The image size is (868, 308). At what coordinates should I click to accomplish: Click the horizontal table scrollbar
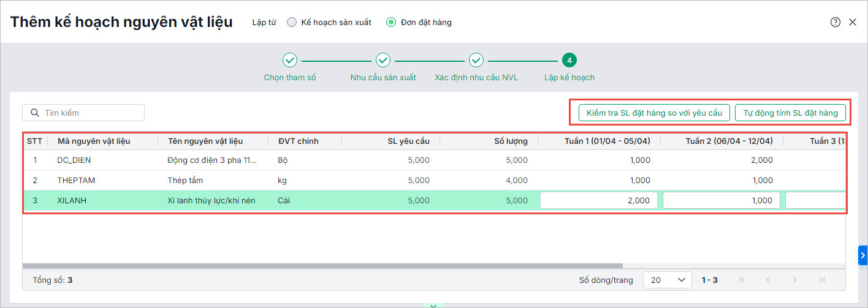click(322, 266)
